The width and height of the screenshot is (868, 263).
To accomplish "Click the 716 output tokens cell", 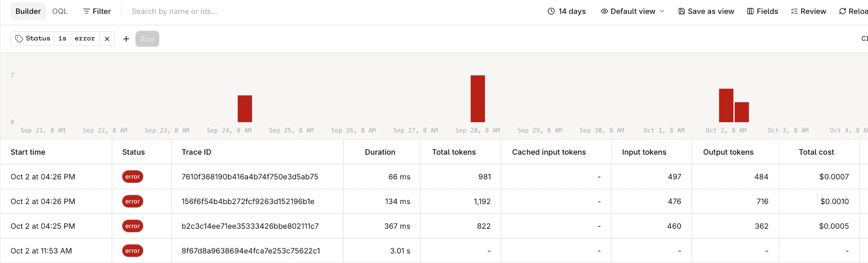I will point(762,201).
